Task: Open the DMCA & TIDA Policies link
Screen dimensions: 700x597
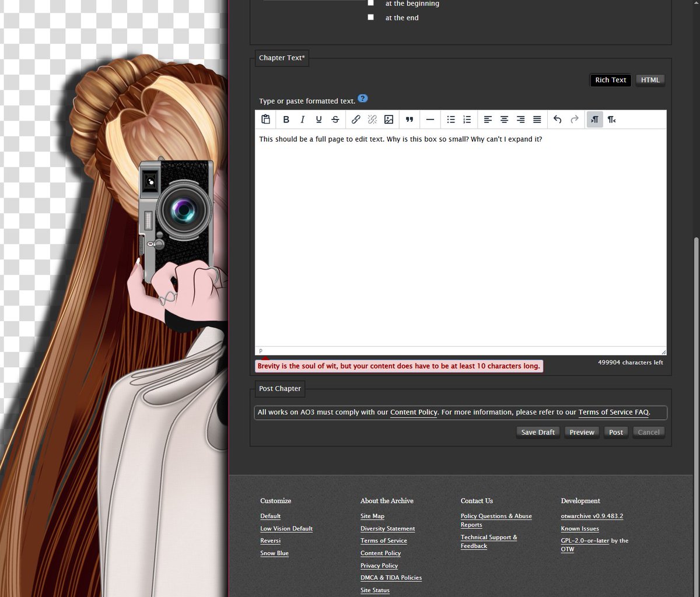Action: coord(391,578)
